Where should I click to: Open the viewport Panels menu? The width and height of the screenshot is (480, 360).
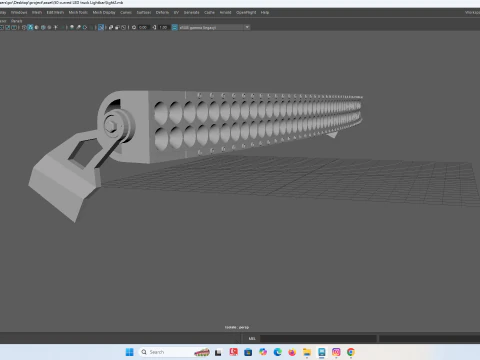16,21
